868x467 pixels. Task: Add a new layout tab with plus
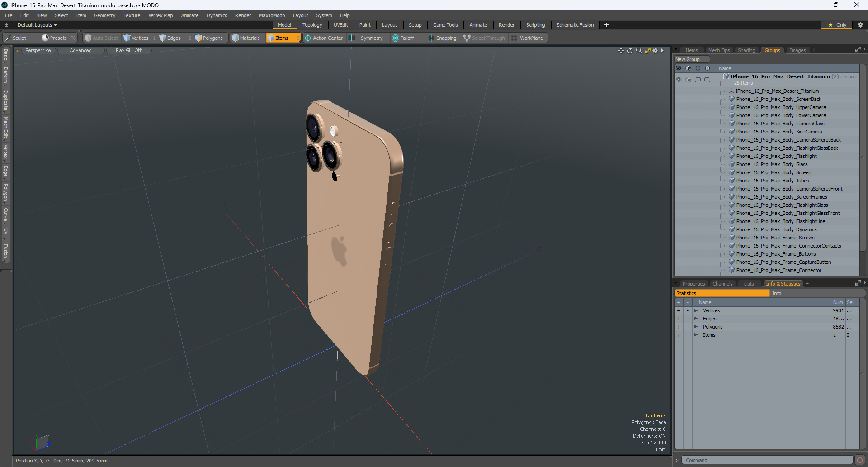pyautogui.click(x=606, y=25)
